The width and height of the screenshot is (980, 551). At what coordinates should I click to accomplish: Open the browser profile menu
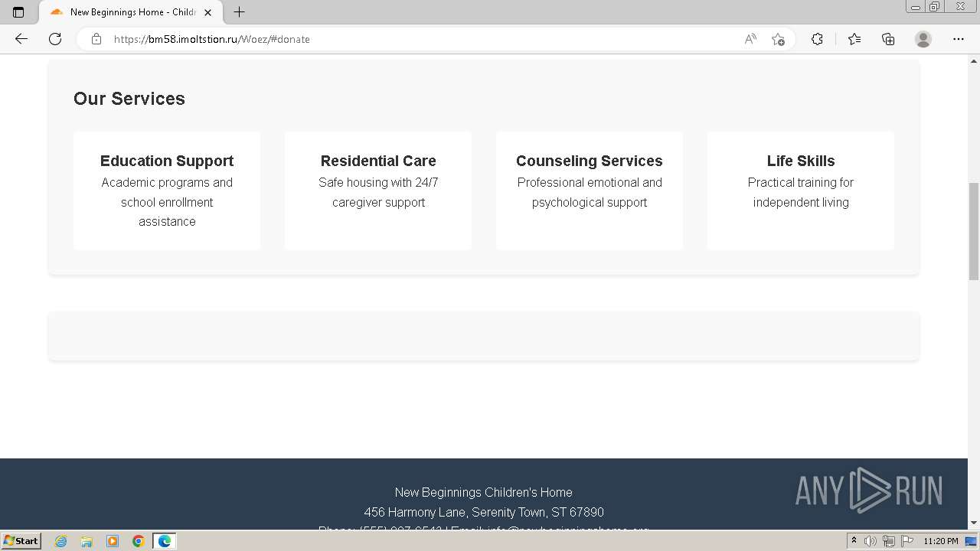coord(923,39)
